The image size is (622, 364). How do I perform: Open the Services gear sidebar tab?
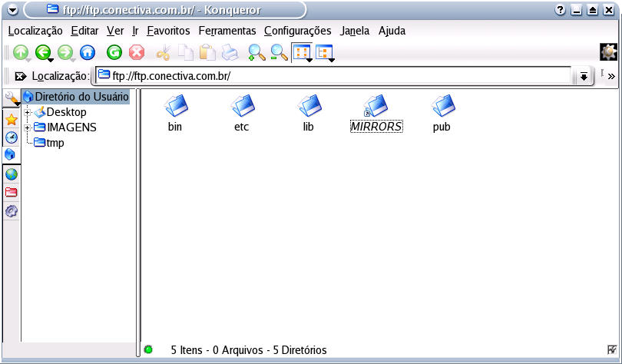coord(12,211)
